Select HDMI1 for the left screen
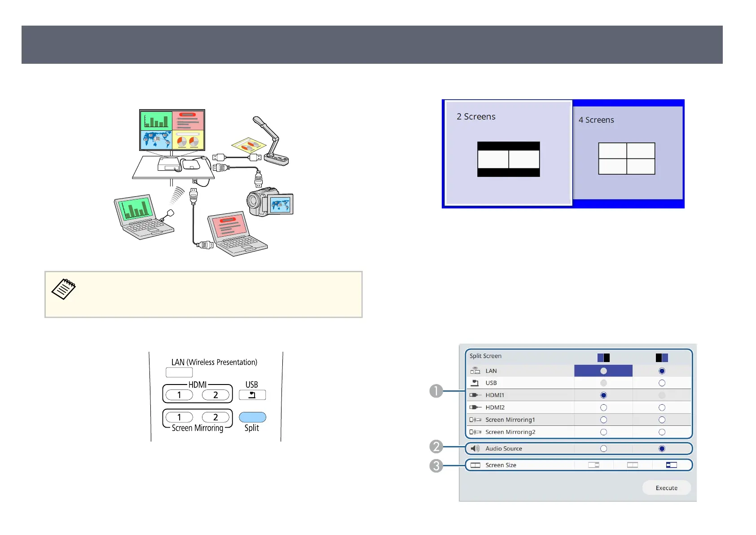 coord(603,395)
